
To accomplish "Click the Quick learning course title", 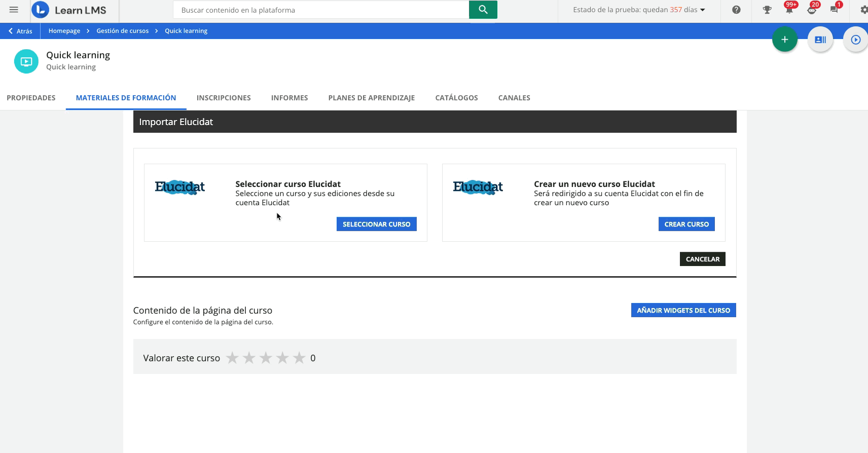I will coord(78,55).
